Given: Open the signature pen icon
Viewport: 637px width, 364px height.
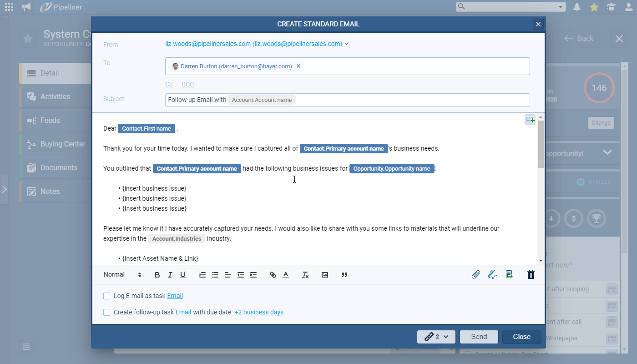Looking at the screenshot, I should (492, 274).
